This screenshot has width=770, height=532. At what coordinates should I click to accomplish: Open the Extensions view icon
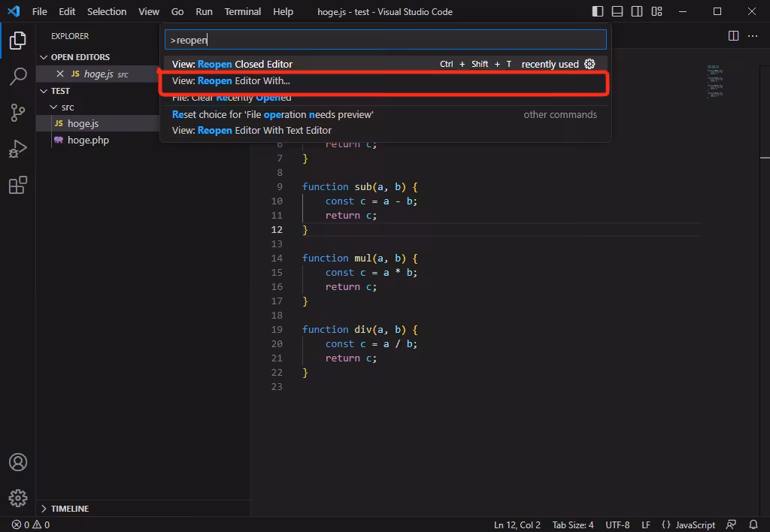pyautogui.click(x=18, y=185)
